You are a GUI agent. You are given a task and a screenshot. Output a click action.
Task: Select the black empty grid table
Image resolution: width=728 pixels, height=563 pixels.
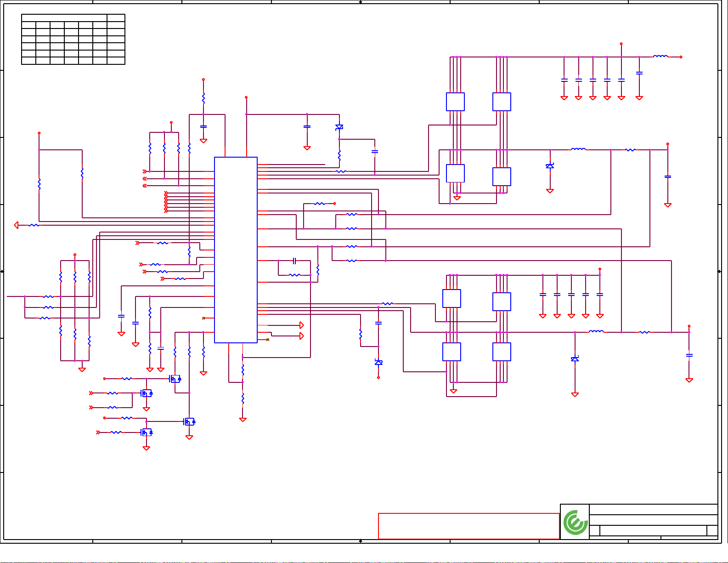(x=73, y=40)
